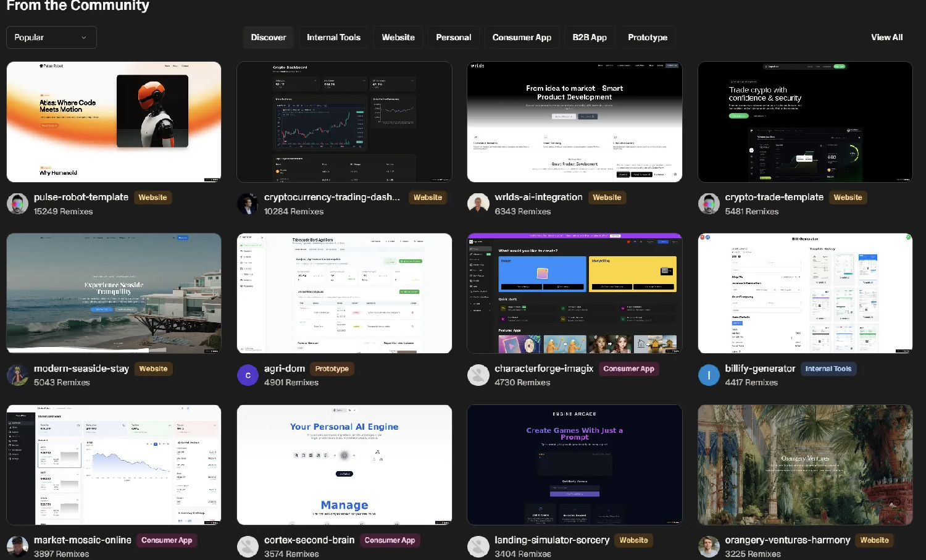The height and width of the screenshot is (560, 926).
Task: Open the Popular sort dropdown
Action: (51, 38)
